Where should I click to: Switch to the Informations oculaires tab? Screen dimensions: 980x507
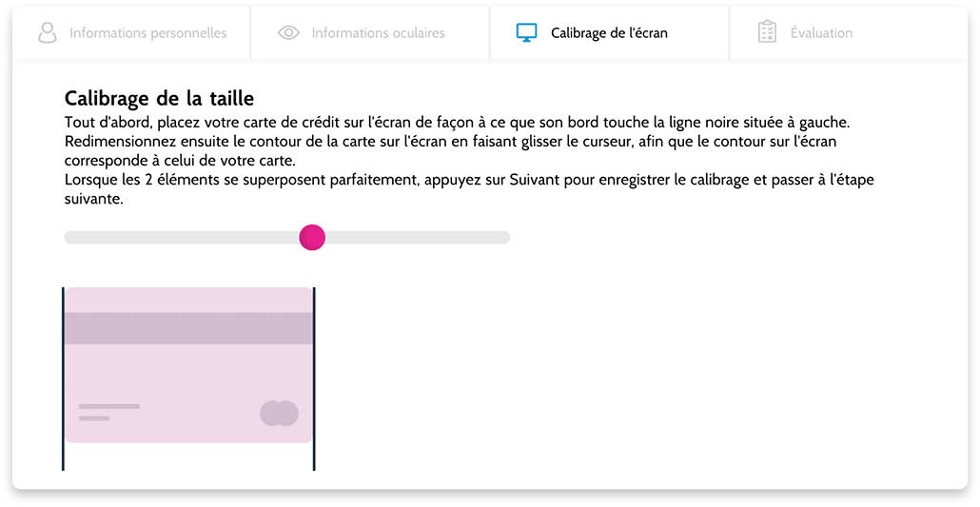click(x=371, y=33)
